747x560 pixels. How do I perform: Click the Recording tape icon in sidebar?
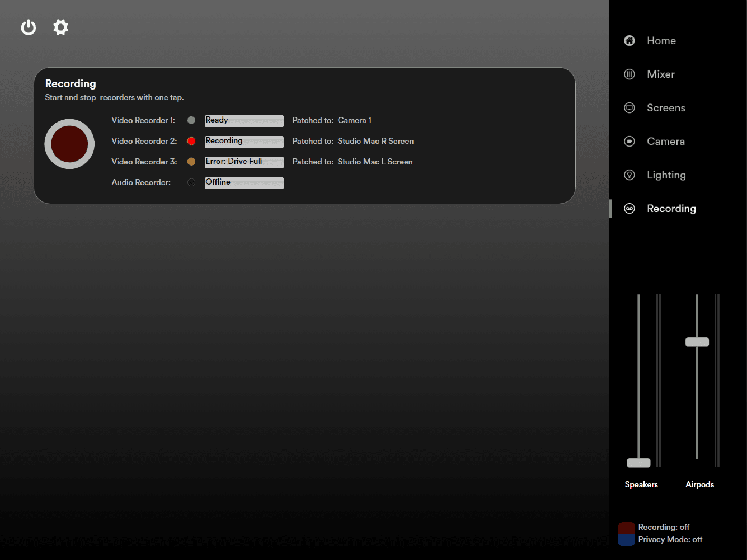point(629,208)
